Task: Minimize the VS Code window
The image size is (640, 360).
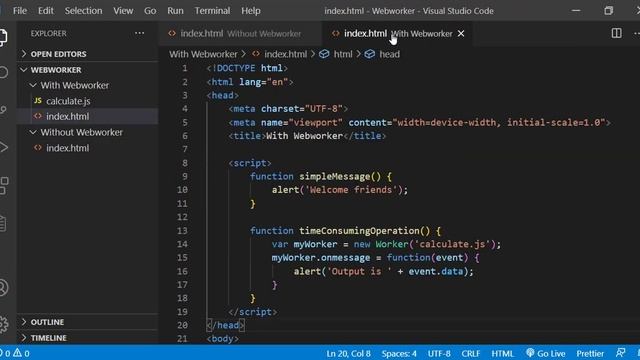Action: pos(576,11)
